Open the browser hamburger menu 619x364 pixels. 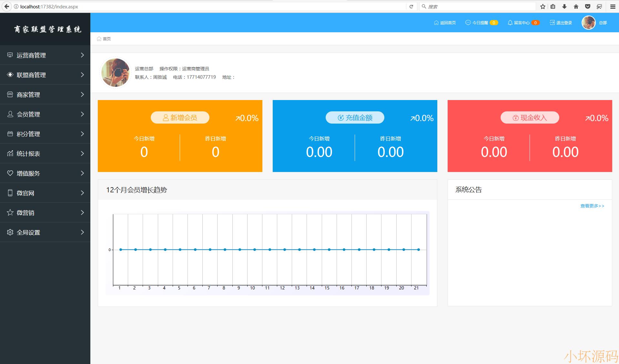(613, 6)
